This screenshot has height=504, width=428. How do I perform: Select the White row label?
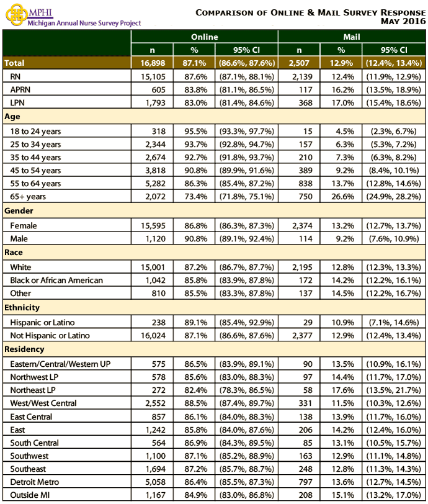click(20, 268)
